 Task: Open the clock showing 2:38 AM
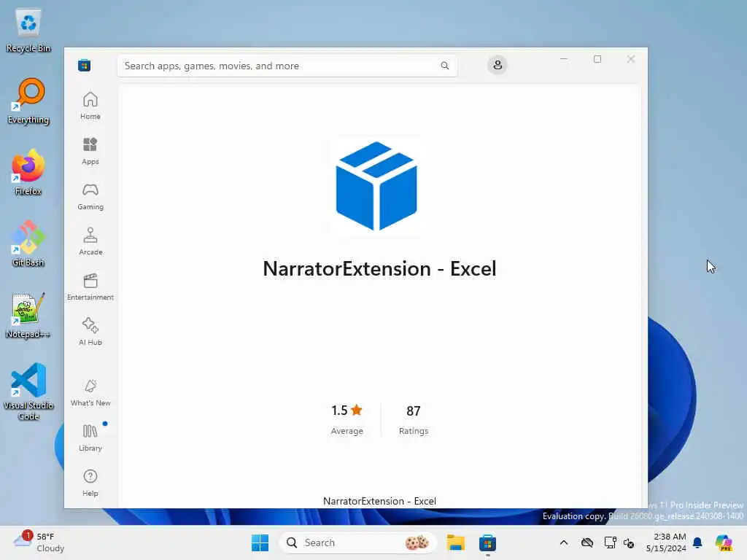[666, 542]
